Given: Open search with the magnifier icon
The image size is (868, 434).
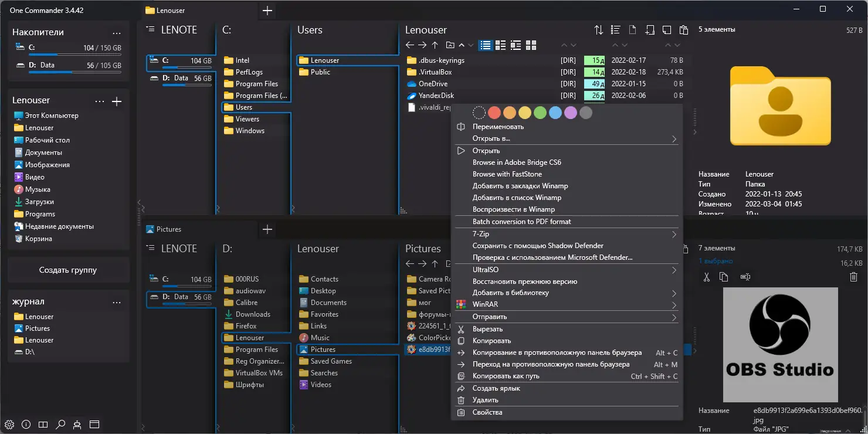Looking at the screenshot, I should pyautogui.click(x=60, y=424).
